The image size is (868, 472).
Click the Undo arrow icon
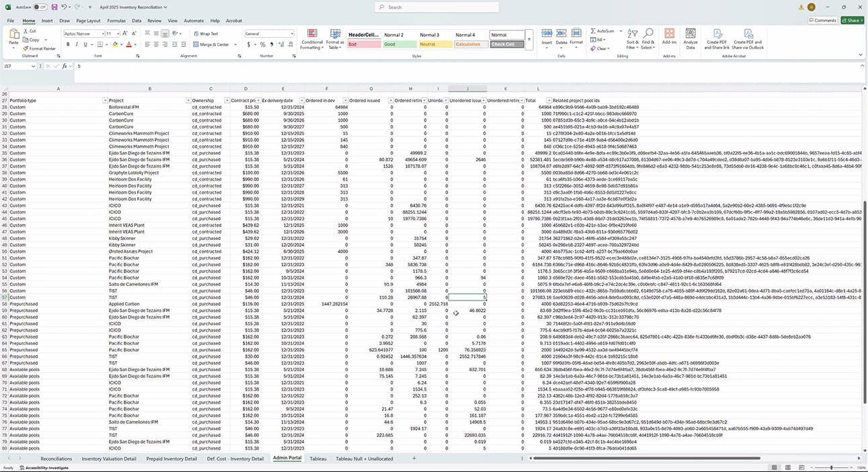[65, 7]
